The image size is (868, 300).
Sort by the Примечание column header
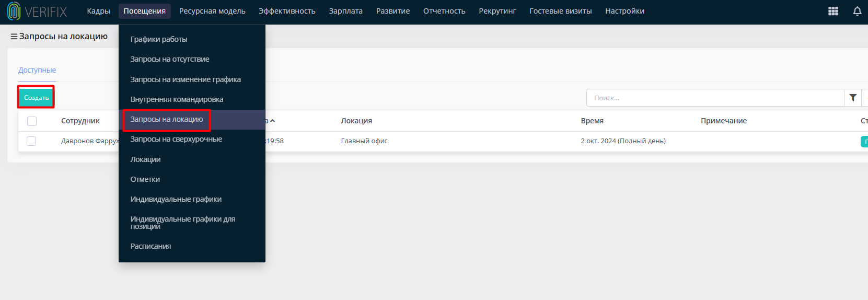click(724, 121)
